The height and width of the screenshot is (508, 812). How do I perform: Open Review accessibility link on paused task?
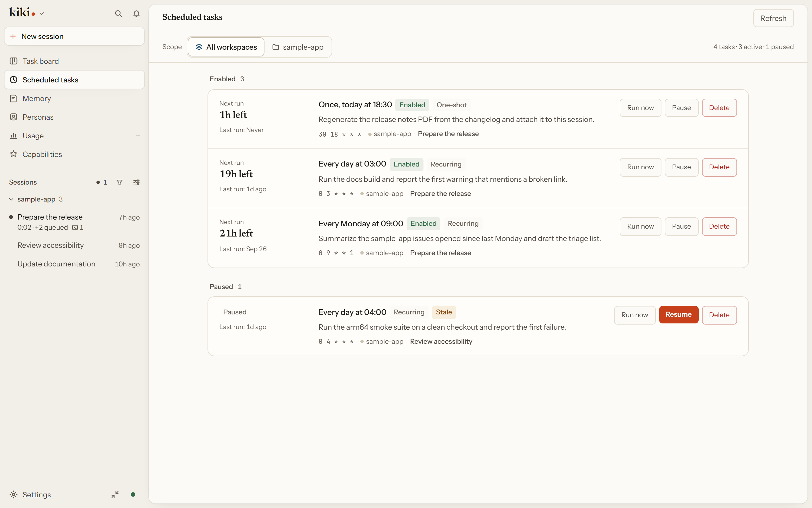point(441,341)
